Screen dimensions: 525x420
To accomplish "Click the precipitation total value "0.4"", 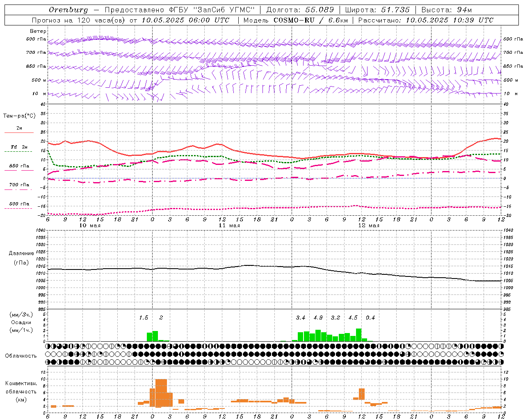I will tap(370, 318).
